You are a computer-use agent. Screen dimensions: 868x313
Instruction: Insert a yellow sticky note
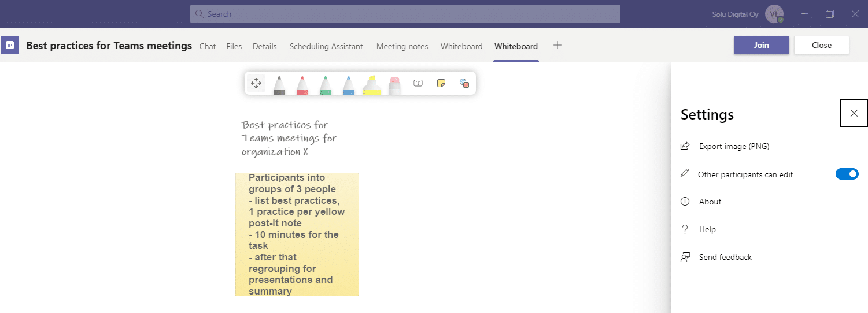point(441,83)
